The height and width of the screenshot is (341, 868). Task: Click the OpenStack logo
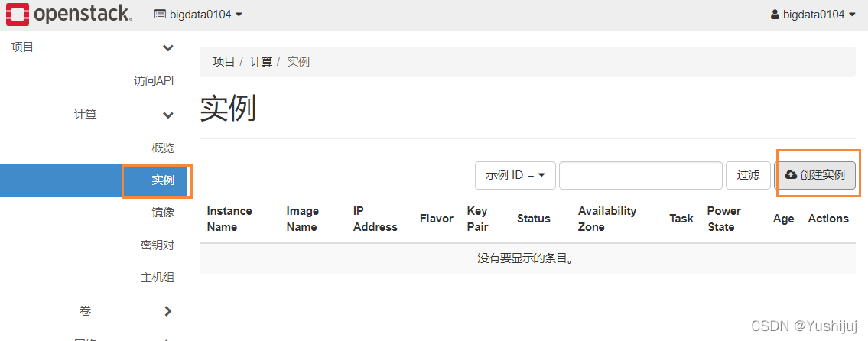(x=69, y=15)
